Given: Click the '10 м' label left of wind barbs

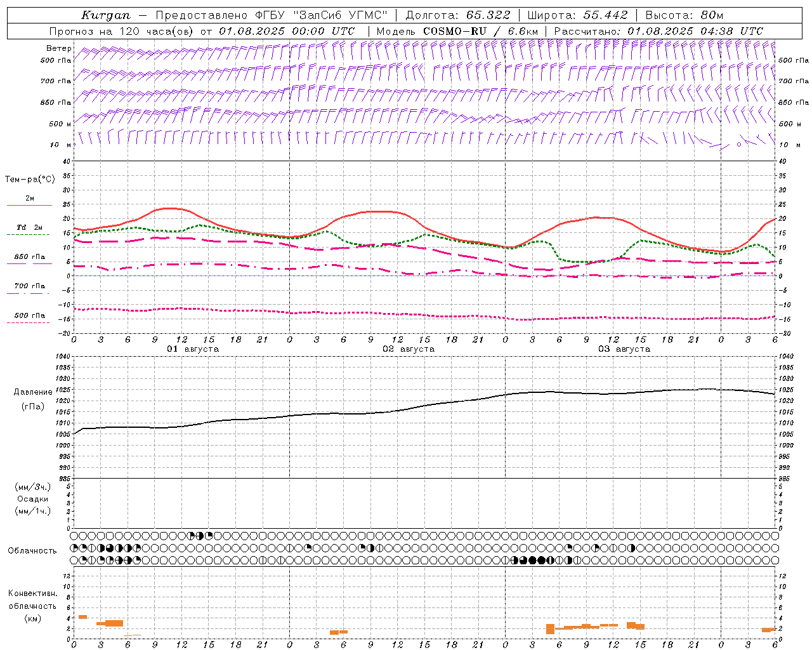Looking at the screenshot, I should 61,145.
